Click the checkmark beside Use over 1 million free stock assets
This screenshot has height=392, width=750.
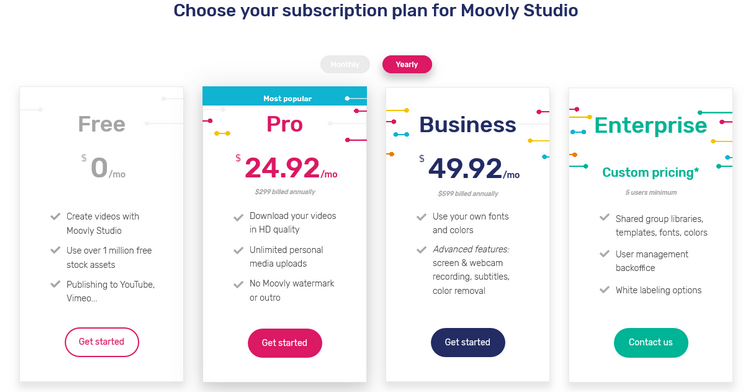(55, 250)
